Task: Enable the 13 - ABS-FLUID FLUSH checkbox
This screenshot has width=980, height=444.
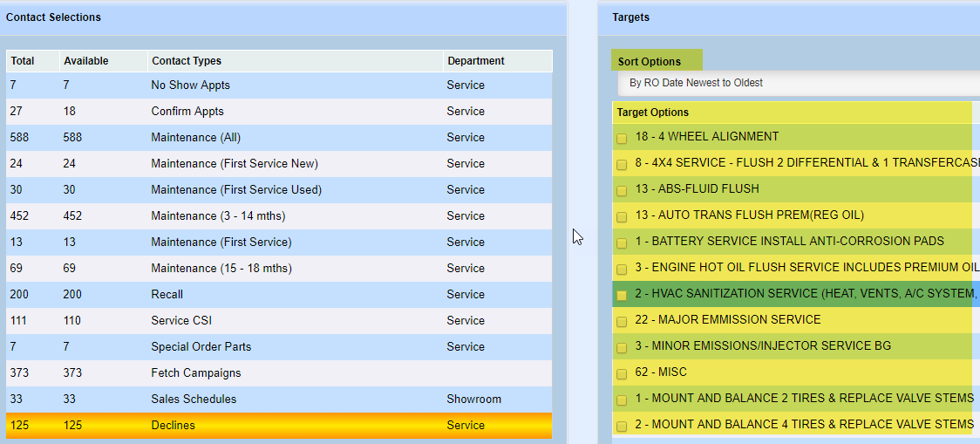Action: click(622, 190)
